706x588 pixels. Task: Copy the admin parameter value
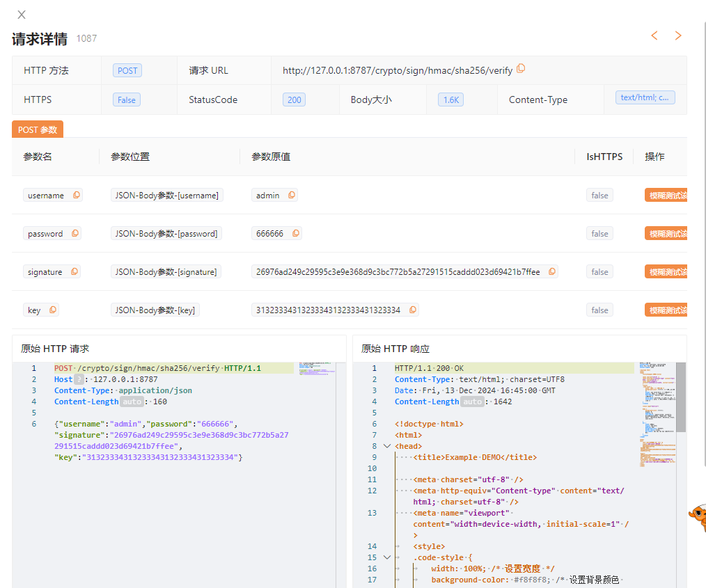pos(291,196)
